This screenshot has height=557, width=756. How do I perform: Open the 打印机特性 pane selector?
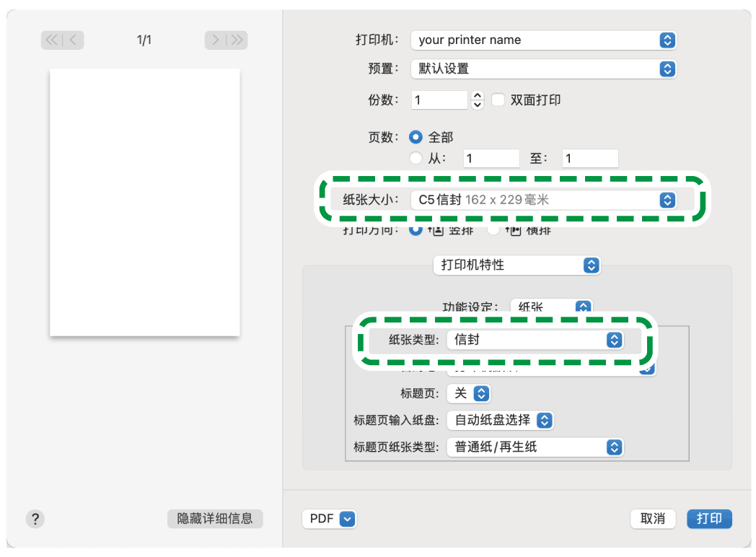coord(517,266)
